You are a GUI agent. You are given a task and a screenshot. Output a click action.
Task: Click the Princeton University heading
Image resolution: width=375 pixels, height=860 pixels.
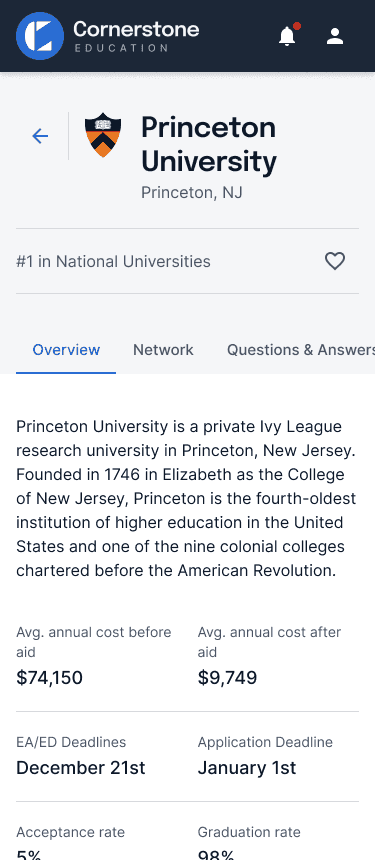coord(209,144)
